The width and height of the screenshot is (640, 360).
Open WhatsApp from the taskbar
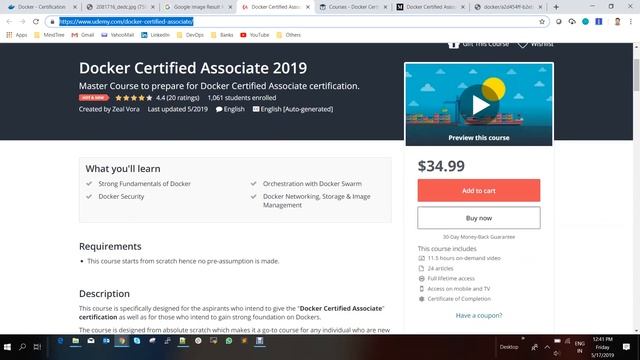point(229,341)
